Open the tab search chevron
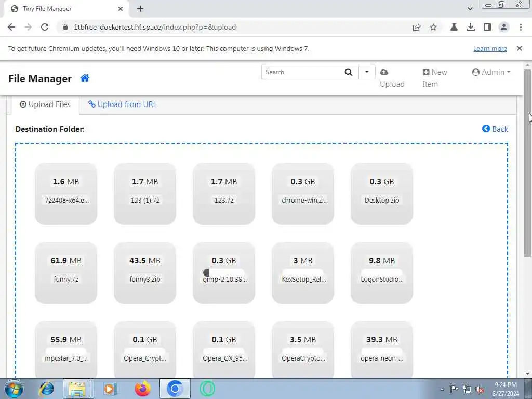This screenshot has height=399, width=532. point(470,9)
